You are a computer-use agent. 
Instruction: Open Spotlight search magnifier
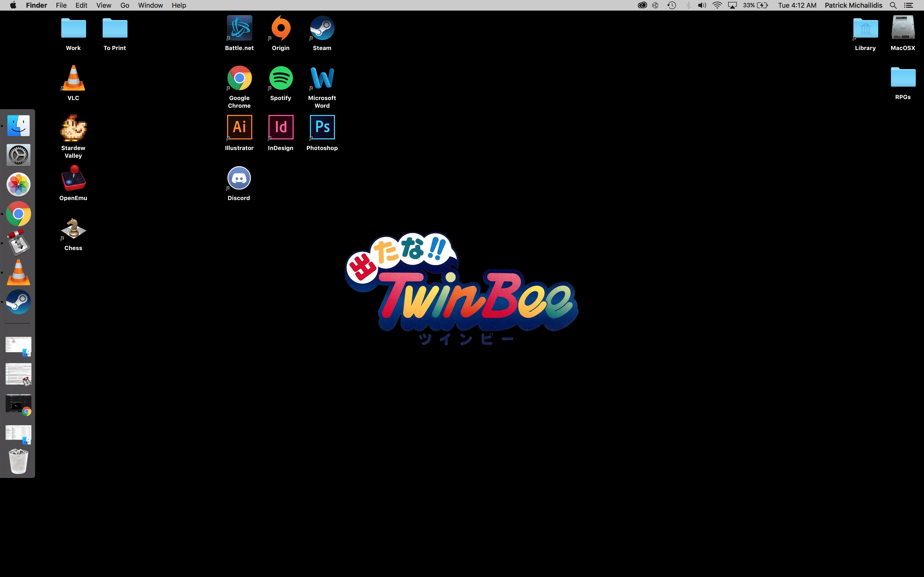[893, 5]
